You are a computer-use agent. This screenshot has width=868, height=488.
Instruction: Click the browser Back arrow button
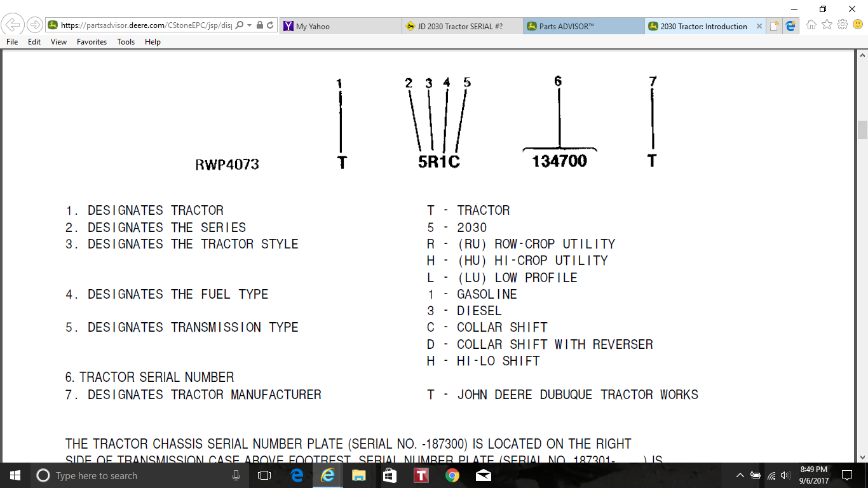tap(13, 25)
